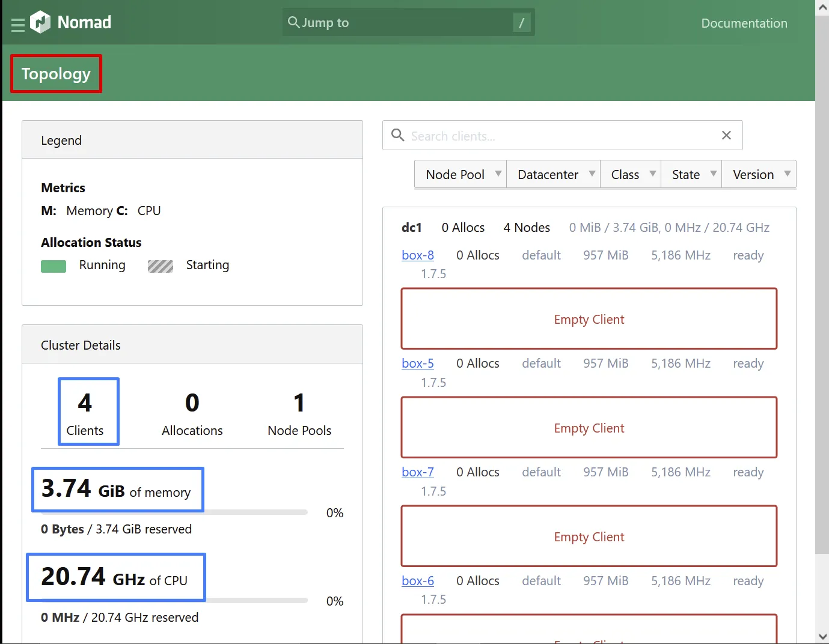Open the hamburger navigation menu
Screen dimensions: 829x644
[18, 24]
